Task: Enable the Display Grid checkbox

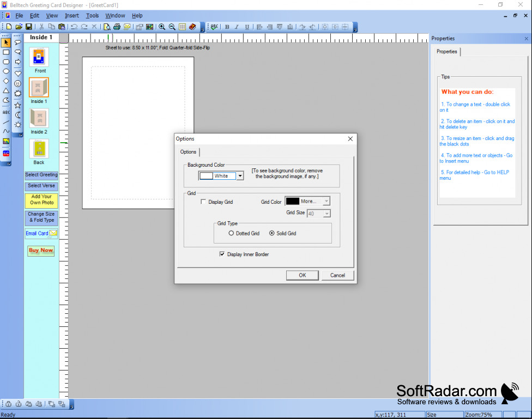Action: 203,202
